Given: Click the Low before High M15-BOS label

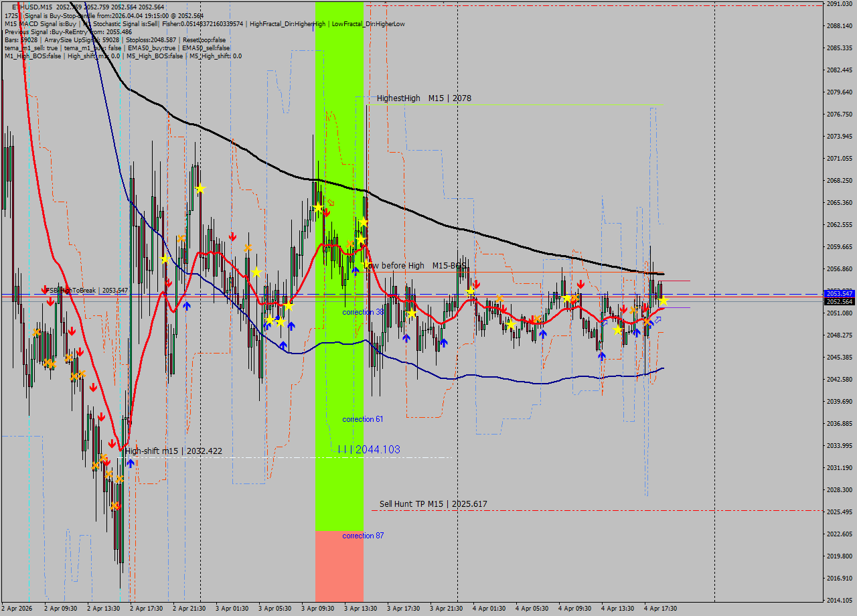Looking at the screenshot, I should tap(414, 266).
